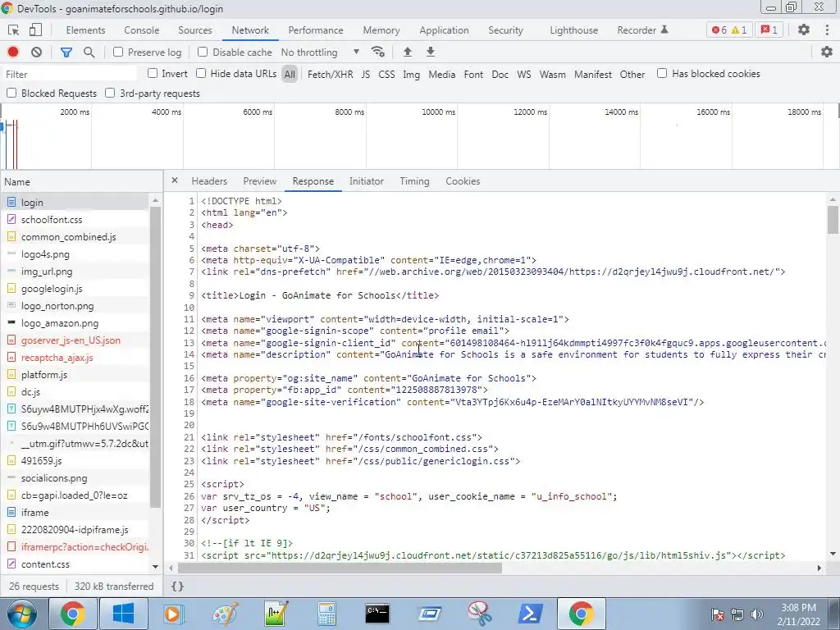Open the Headers tab of request
This screenshot has width=840, height=630.
(x=209, y=181)
